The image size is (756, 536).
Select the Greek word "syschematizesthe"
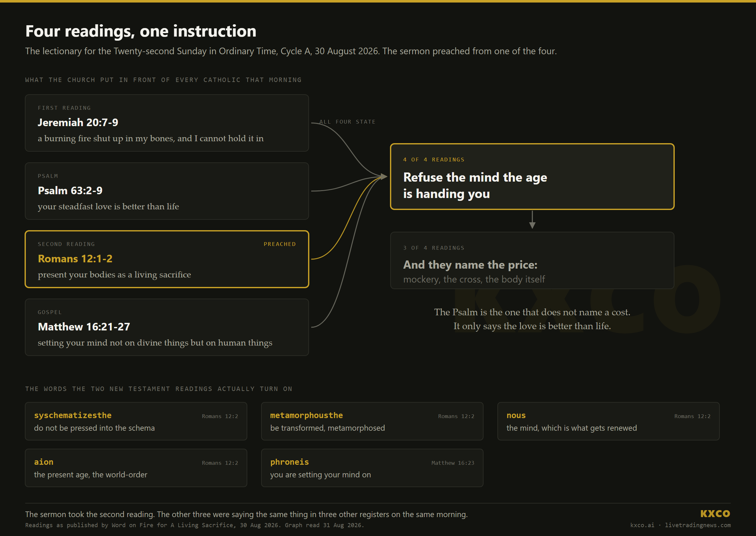[x=73, y=415]
